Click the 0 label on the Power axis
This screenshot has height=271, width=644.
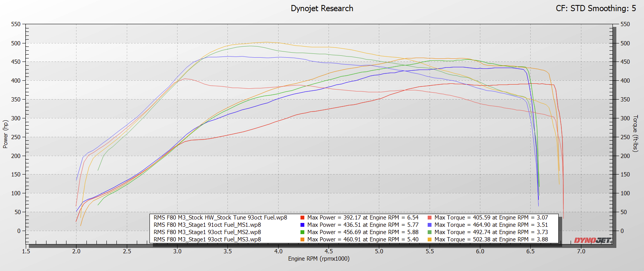pyautogui.click(x=19, y=231)
